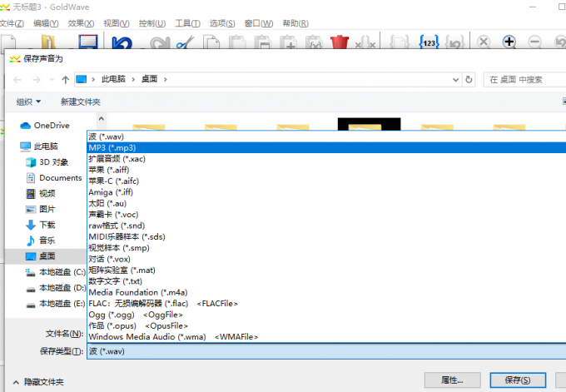Viewport: 566px width, 392px height.
Task: Click the Redo arrow in GoldWave toolbar
Action: [160, 42]
